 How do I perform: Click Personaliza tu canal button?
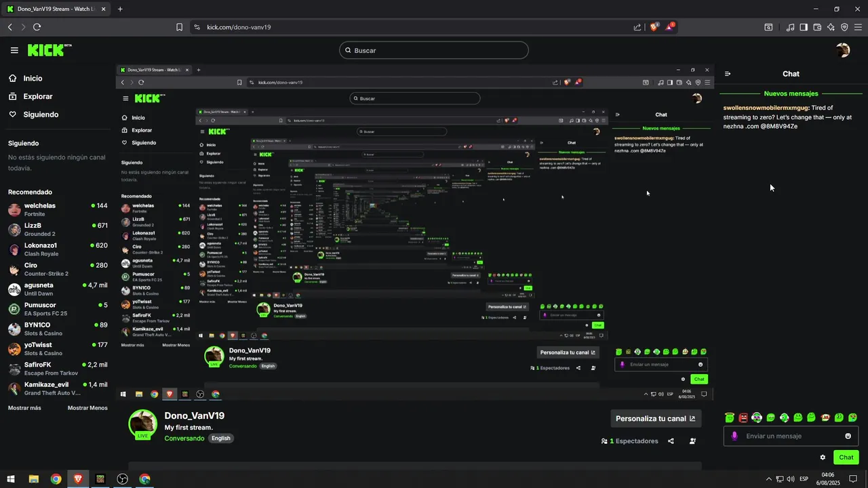pyautogui.click(x=656, y=418)
